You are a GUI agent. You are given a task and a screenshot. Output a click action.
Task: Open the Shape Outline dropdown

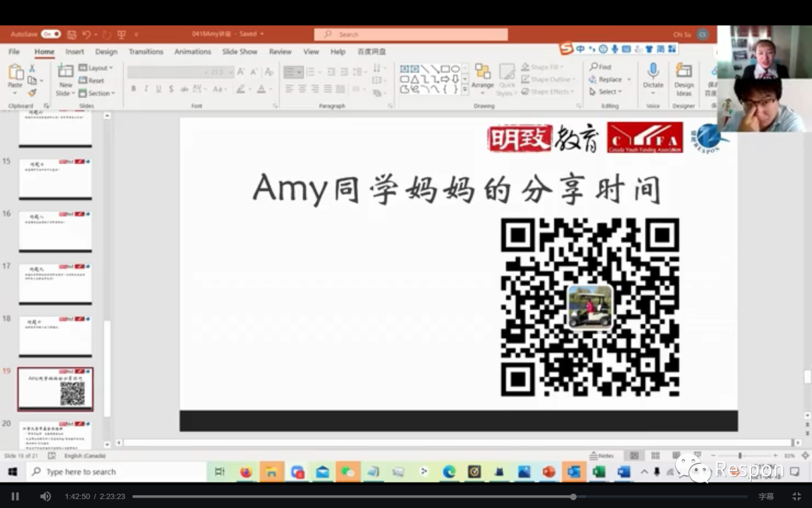pyautogui.click(x=548, y=79)
